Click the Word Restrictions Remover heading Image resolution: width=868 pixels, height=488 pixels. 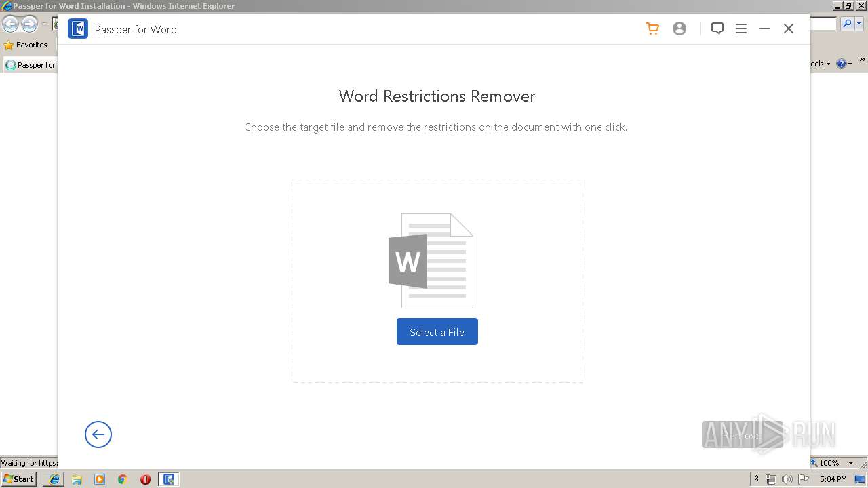(x=437, y=96)
